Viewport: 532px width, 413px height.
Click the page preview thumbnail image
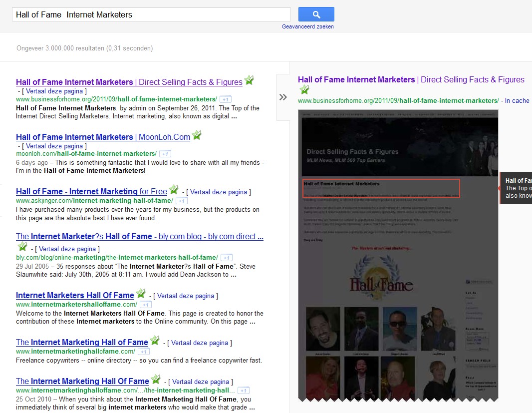(398, 255)
